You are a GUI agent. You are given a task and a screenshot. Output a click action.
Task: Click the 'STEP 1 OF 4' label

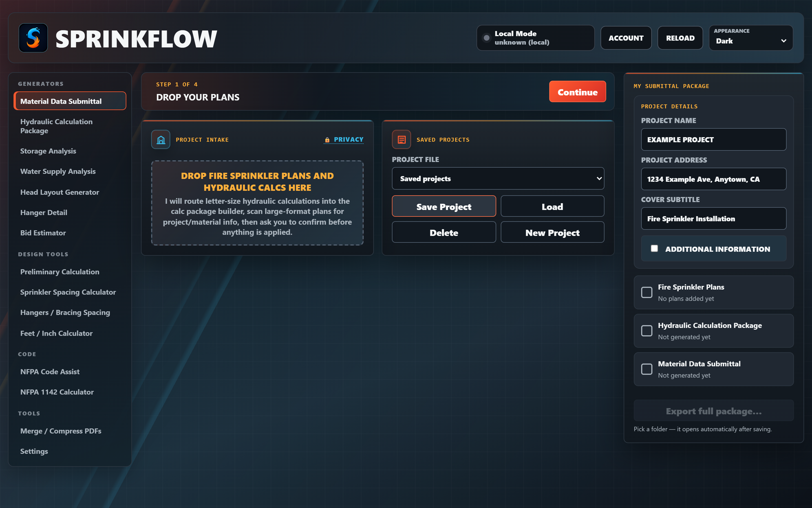point(177,84)
